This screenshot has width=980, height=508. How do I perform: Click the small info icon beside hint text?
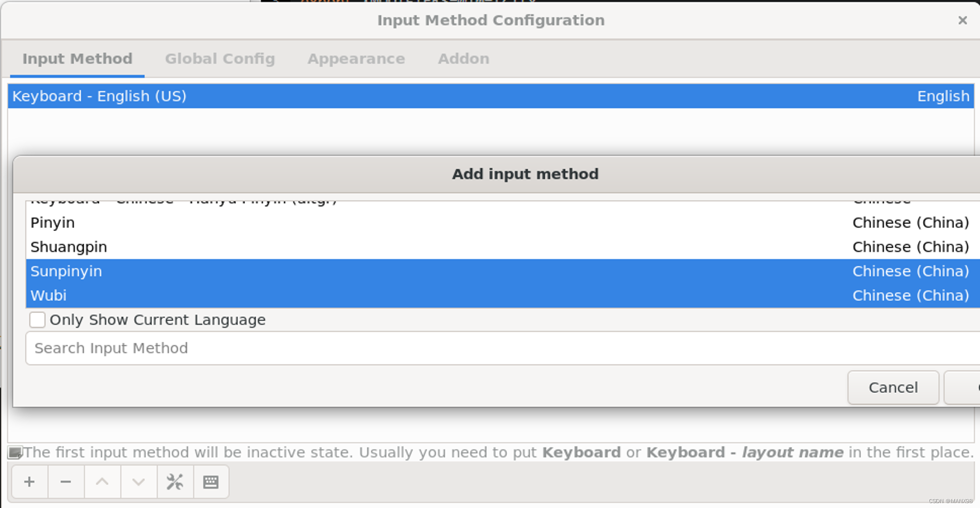click(15, 452)
